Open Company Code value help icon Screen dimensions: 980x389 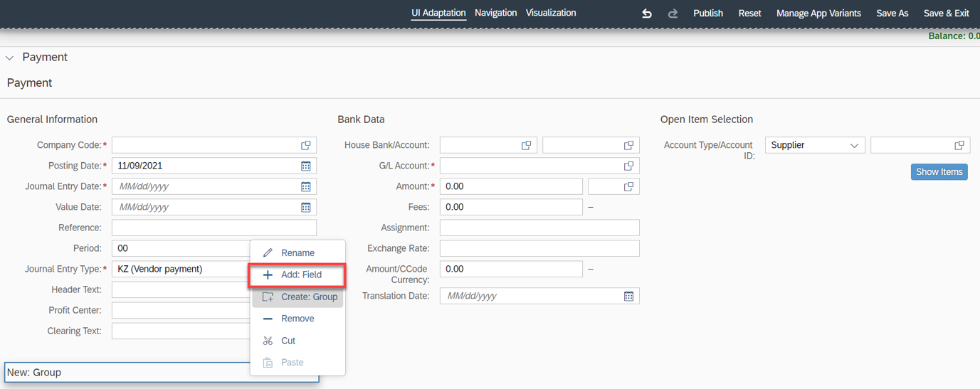(x=306, y=145)
